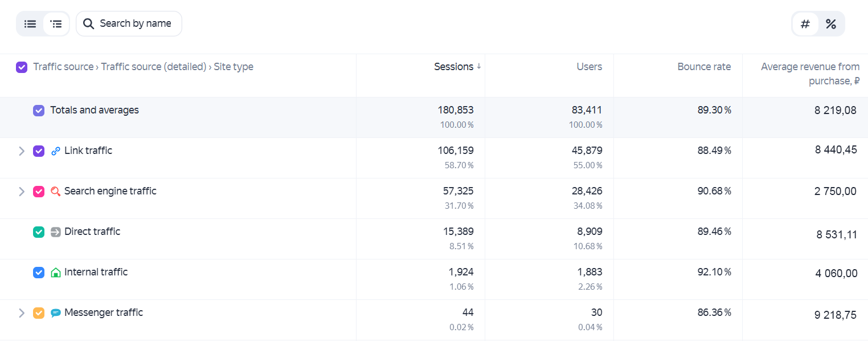Click the Link traffic chain icon
The width and height of the screenshot is (868, 341).
pos(55,151)
